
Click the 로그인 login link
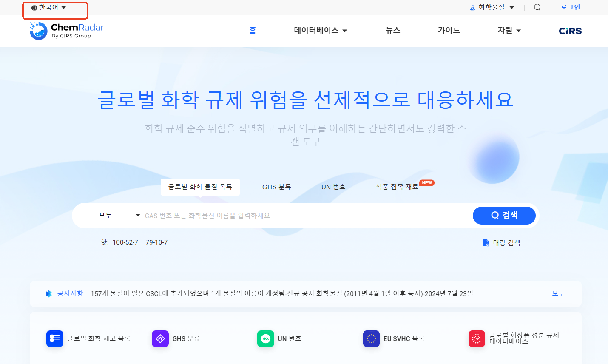coord(570,7)
